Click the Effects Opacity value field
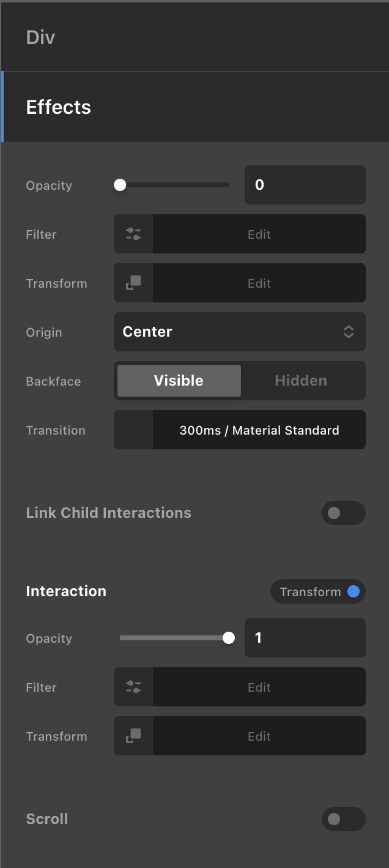389x868 pixels. tap(305, 185)
